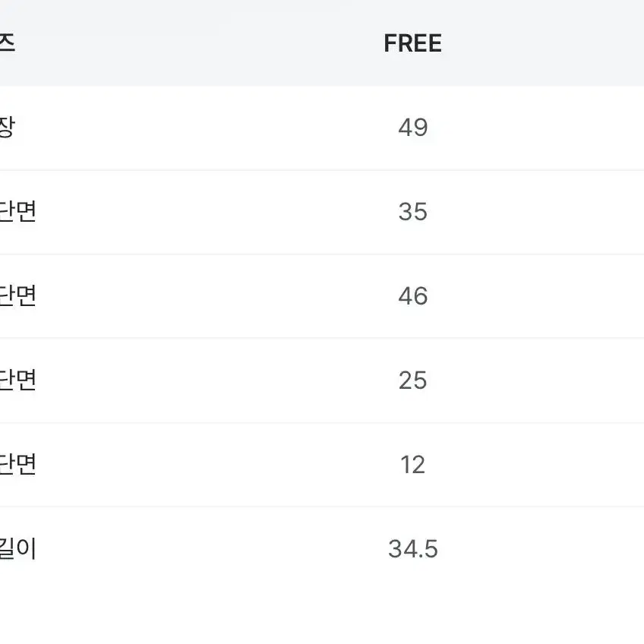
Task: Click divider line between 46 and 25 rows
Action: coord(322,338)
